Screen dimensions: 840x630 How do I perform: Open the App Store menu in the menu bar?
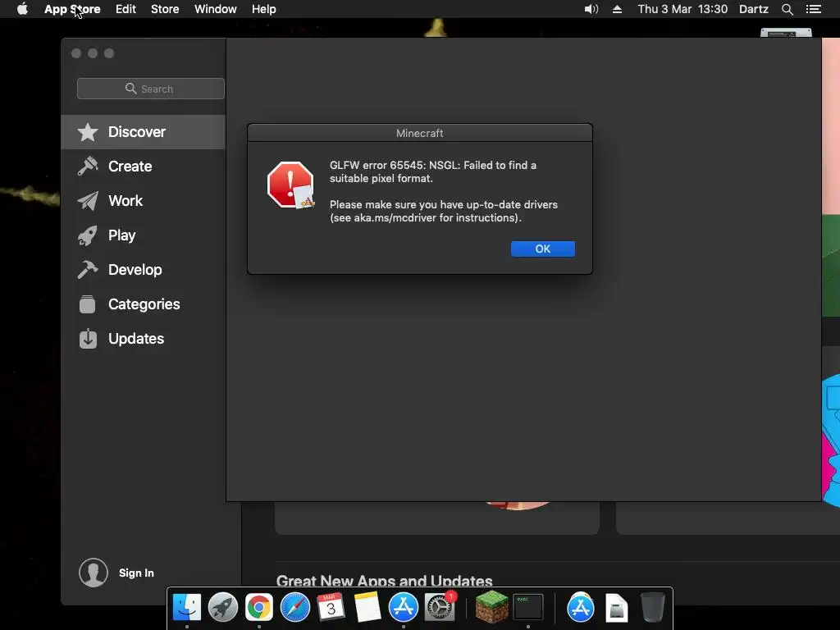[x=72, y=9]
